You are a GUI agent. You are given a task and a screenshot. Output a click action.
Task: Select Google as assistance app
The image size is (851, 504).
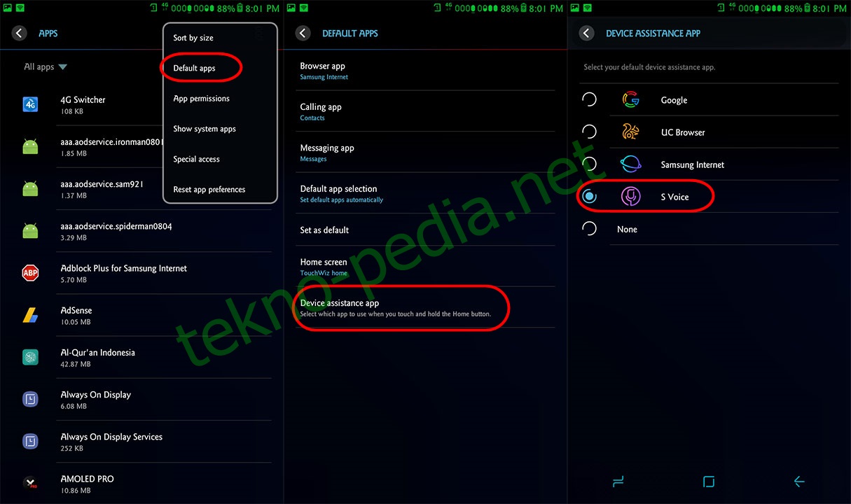[590, 100]
